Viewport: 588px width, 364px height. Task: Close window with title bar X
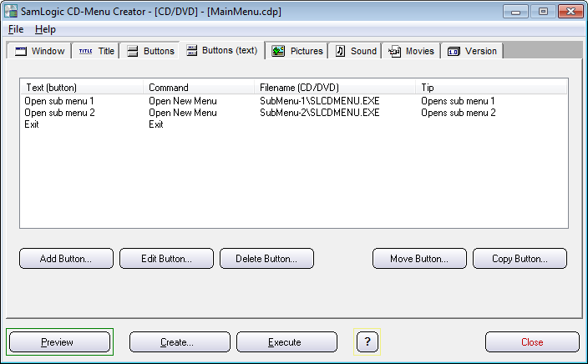570,12
